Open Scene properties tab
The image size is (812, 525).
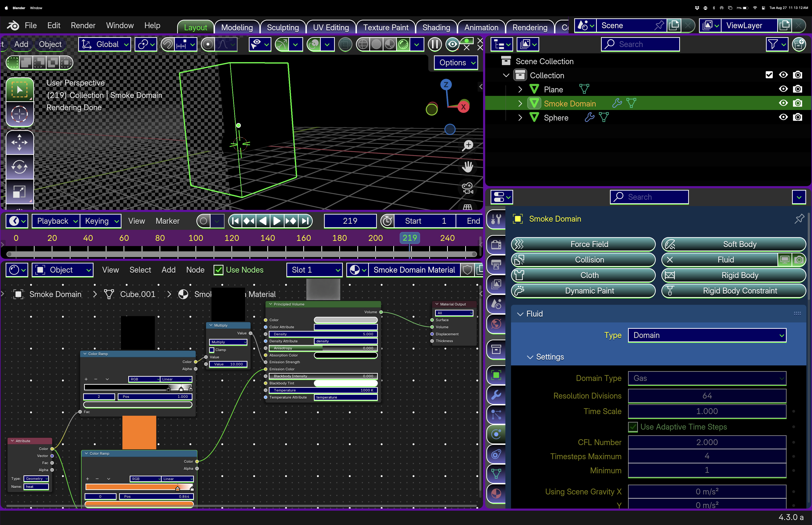pos(496,304)
